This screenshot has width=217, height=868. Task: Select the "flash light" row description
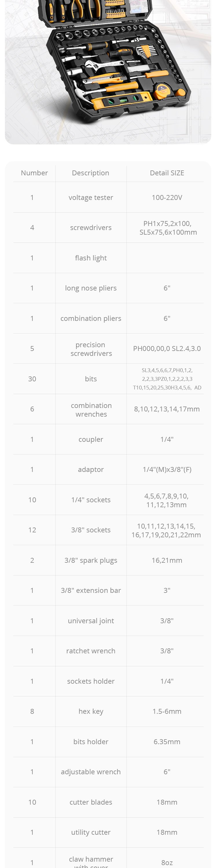[x=91, y=258]
